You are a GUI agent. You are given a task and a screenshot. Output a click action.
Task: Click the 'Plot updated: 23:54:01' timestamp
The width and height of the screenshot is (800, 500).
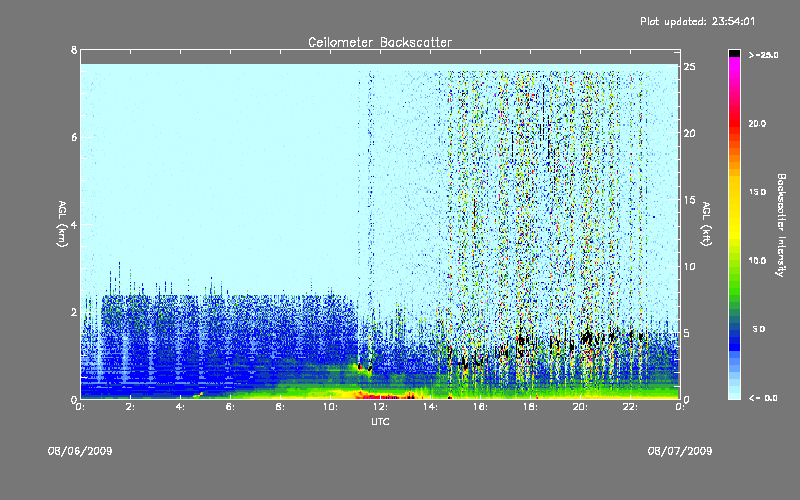697,21
